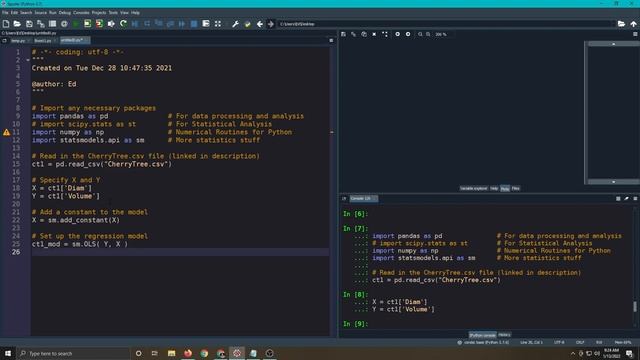Run cell and advance to next
640x360 pixels.
99,24
